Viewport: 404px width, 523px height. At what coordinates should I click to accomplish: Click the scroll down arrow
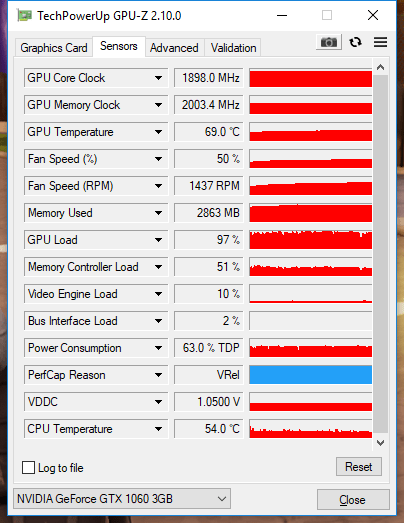[x=380, y=443]
